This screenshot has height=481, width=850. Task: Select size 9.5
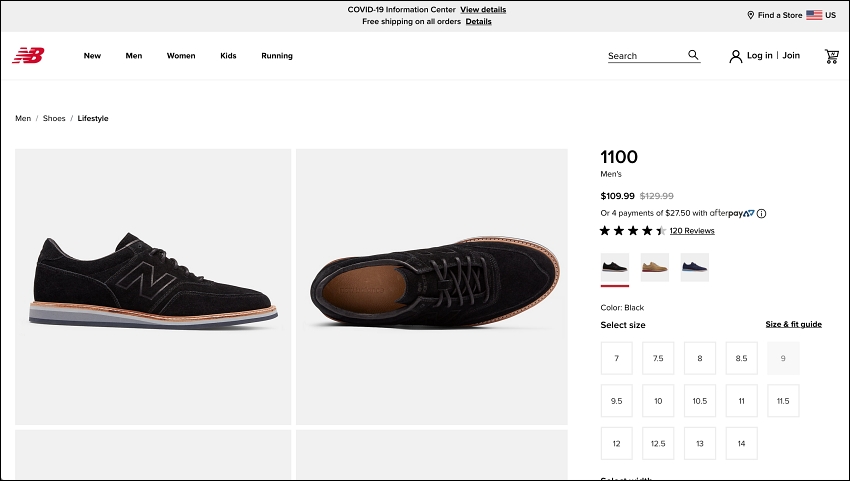pos(616,401)
